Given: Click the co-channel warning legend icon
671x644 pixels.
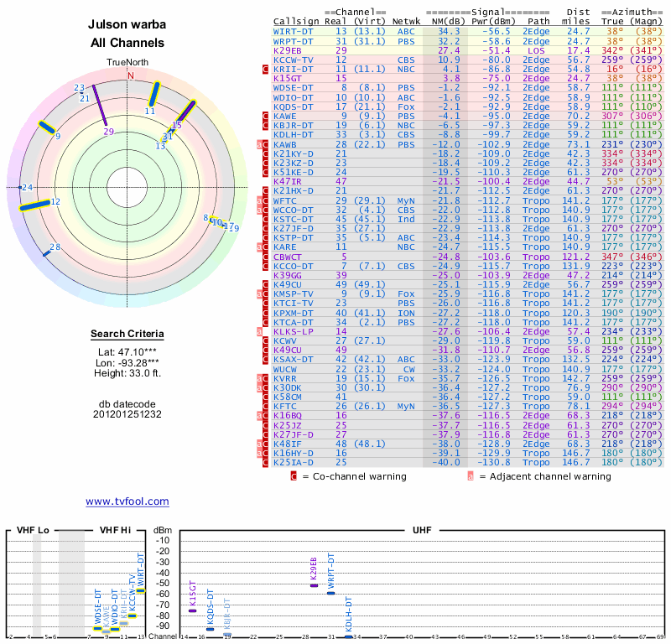Looking at the screenshot, I should (x=294, y=476).
